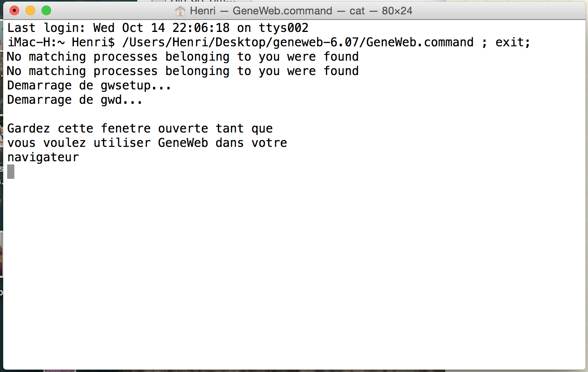
Task: Close the Terminal window with red button
Action: pos(14,10)
